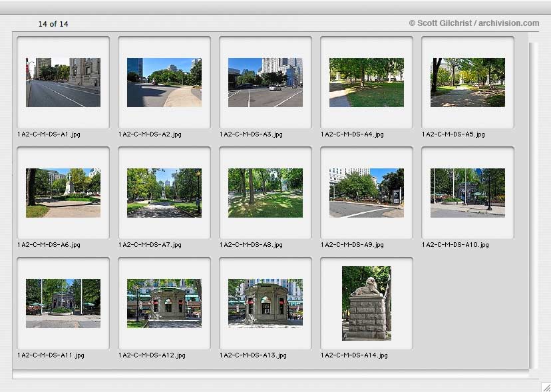Select the label 1A2-C-M-DS-A10.jpg
Screen dimensions: 551x392
455,245
